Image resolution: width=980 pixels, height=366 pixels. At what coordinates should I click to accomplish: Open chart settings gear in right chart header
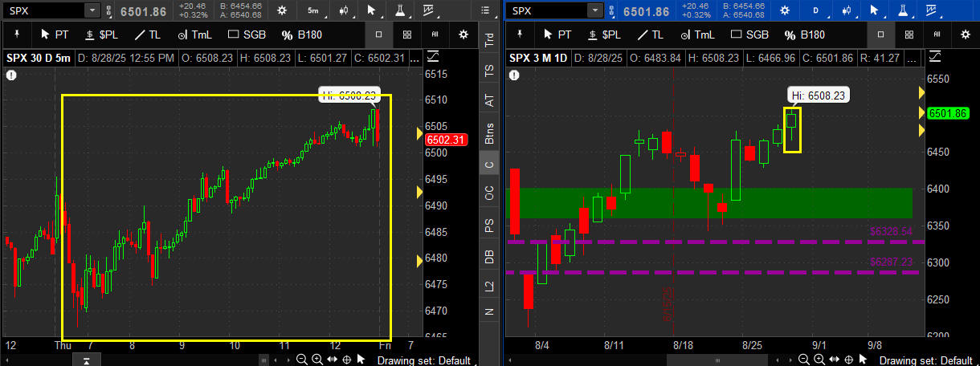tap(783, 10)
